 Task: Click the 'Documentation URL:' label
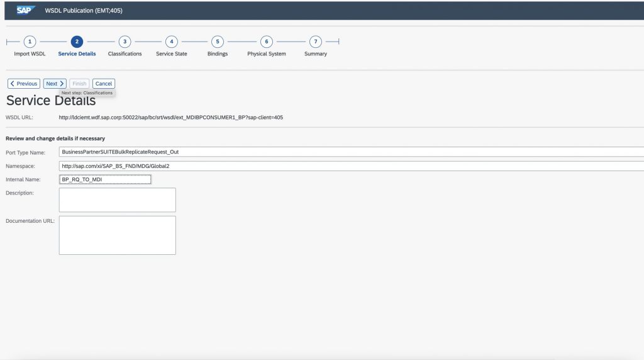coord(30,221)
